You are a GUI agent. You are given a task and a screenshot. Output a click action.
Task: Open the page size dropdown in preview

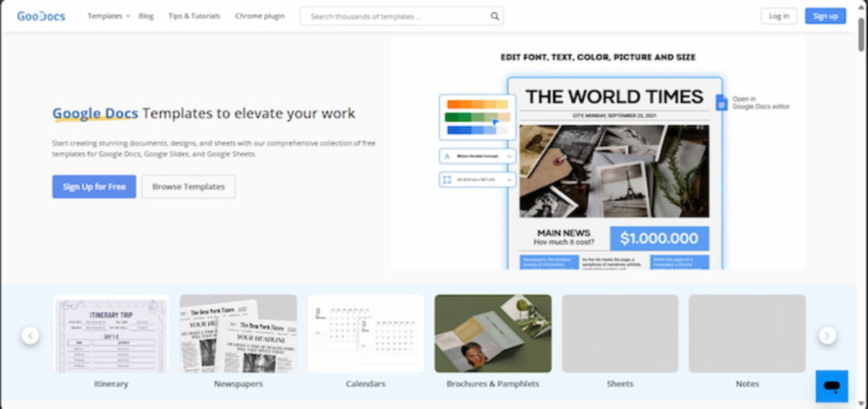[477, 179]
